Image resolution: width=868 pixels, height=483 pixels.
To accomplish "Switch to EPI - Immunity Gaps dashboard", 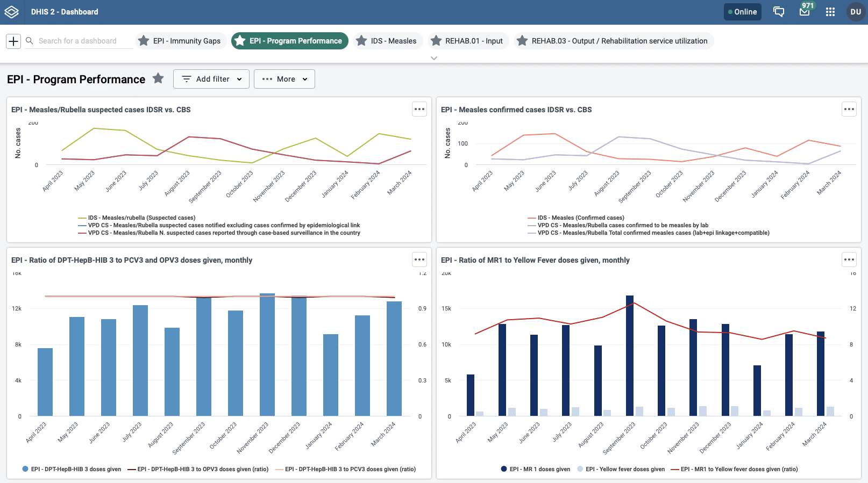I will (180, 41).
